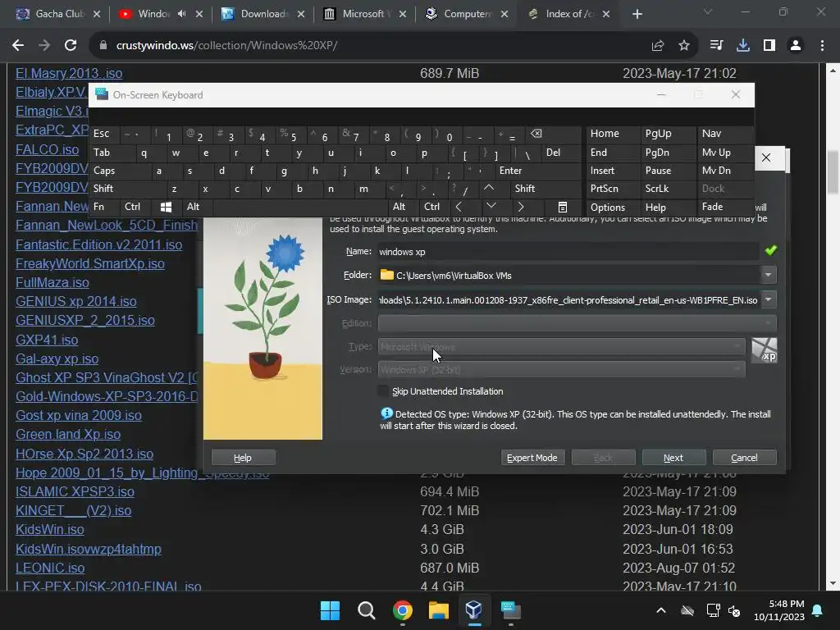Screen dimensions: 840x630
Task: Click the up arrow key on On-Screen Keyboard
Action: [x=489, y=188]
